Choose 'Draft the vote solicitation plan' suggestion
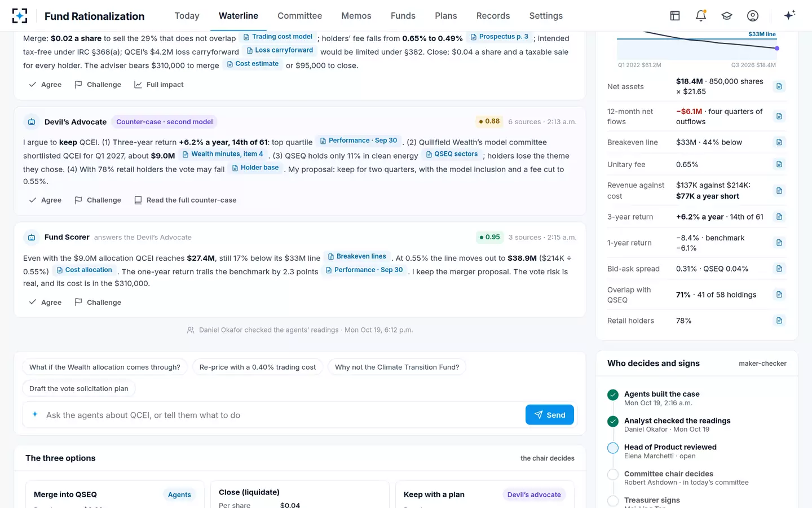This screenshot has height=508, width=812. pos(79,389)
